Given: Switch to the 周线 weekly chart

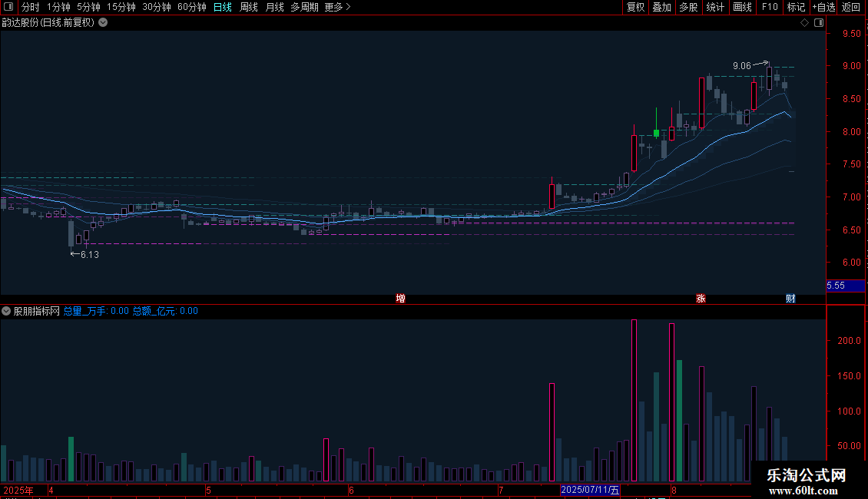Looking at the screenshot, I should [249, 7].
